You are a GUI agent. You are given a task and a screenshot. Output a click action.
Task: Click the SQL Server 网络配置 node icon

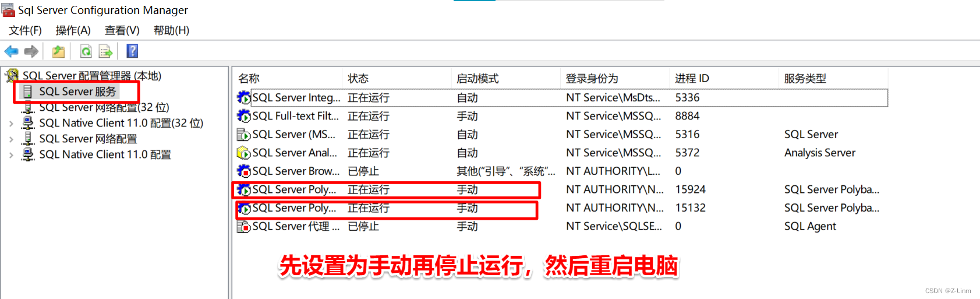click(x=27, y=139)
